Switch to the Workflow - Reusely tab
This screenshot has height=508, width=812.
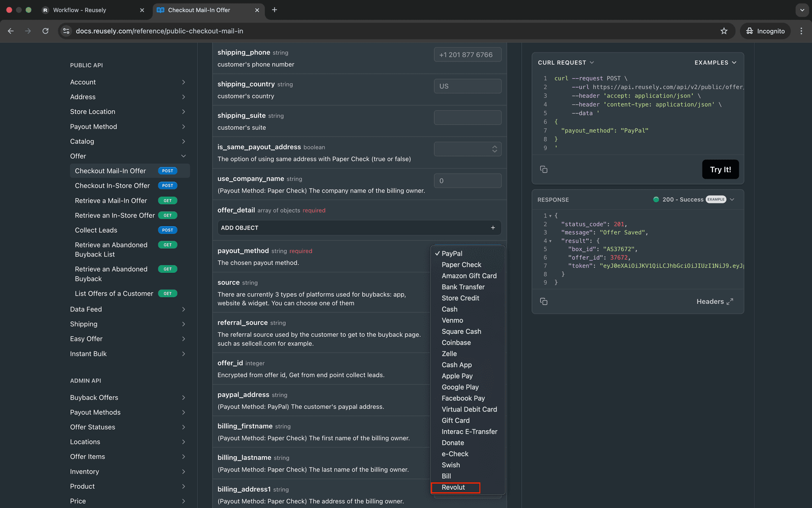93,10
